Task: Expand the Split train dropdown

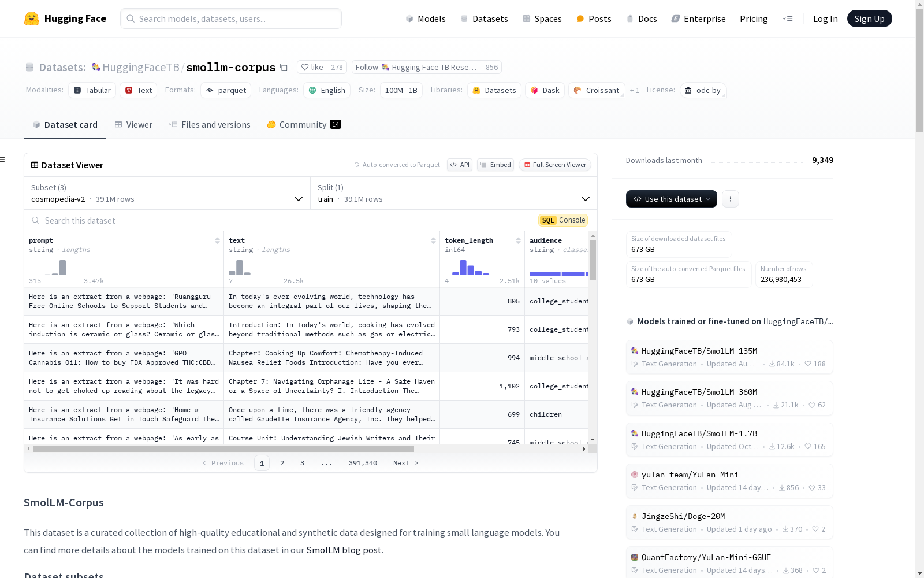Action: pyautogui.click(x=454, y=193)
